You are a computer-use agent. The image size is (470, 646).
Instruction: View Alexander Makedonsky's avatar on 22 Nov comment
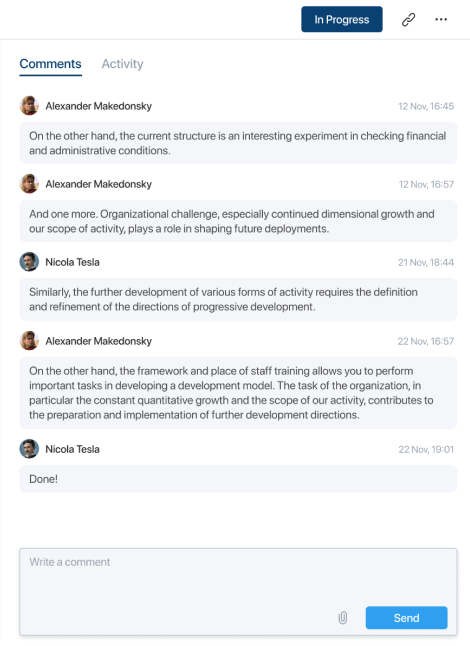pos(29,341)
